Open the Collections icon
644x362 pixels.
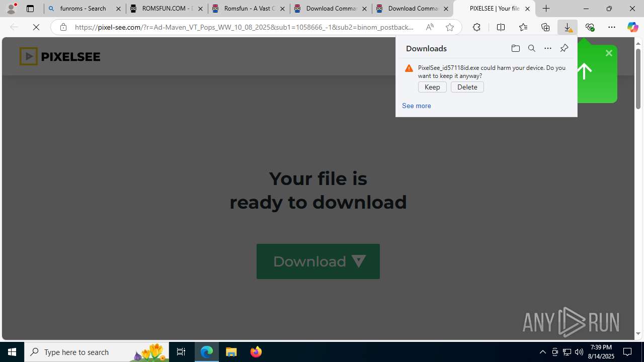point(545,27)
